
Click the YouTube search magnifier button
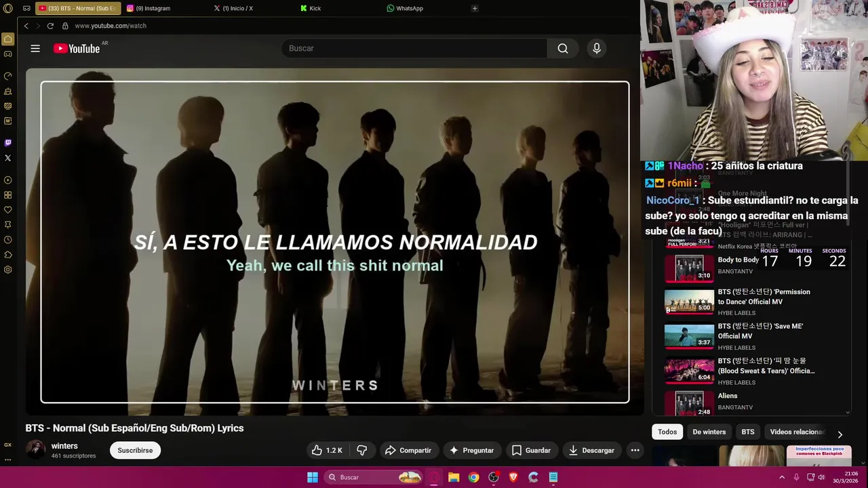click(563, 48)
